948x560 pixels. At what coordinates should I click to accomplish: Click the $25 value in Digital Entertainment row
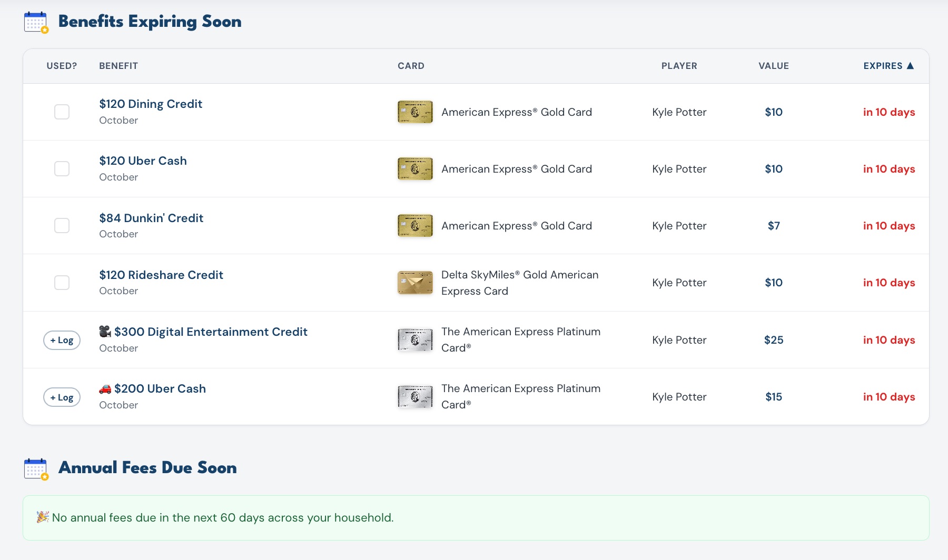(x=774, y=340)
